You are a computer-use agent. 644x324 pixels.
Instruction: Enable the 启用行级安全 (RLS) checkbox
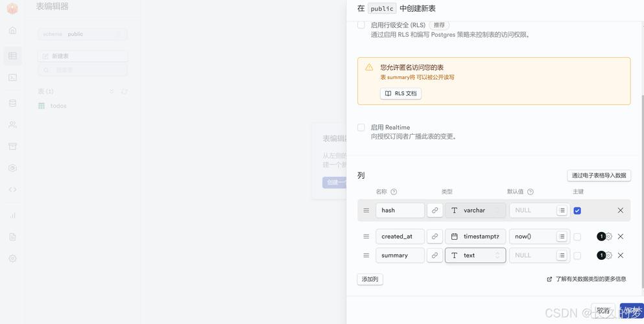click(x=361, y=25)
